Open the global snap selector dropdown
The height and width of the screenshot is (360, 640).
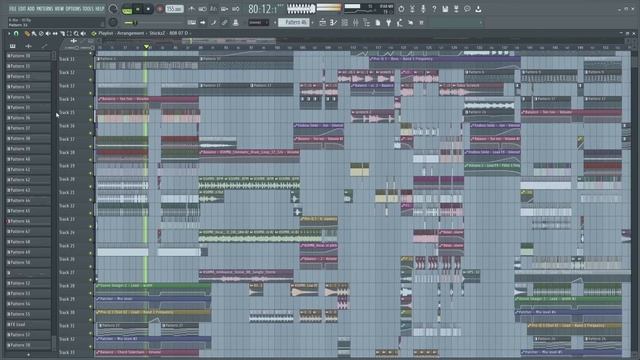pos(258,22)
